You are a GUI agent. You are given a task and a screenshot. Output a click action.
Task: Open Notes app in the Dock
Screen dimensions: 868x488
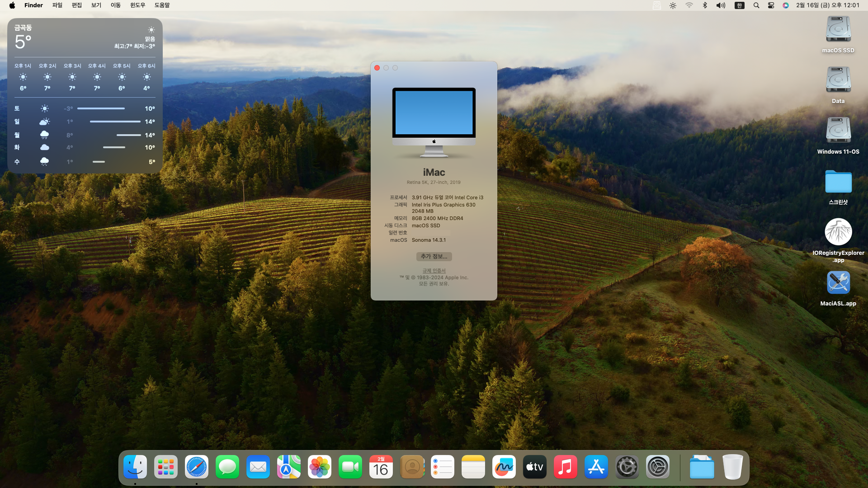coord(473,467)
